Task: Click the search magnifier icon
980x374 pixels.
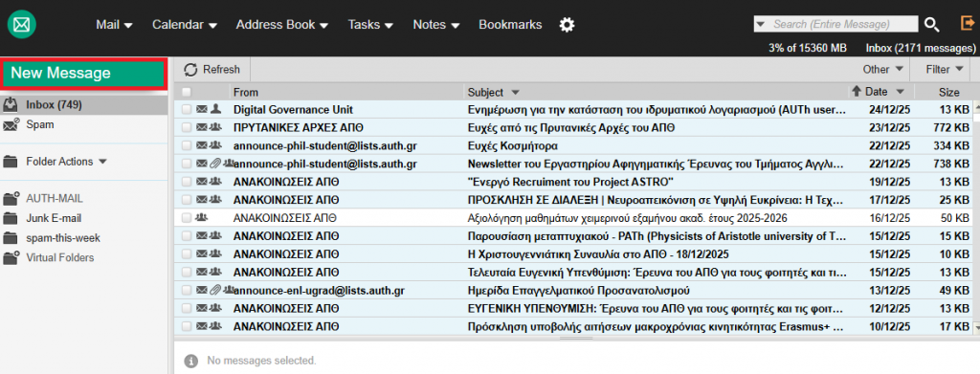Action: [x=932, y=25]
